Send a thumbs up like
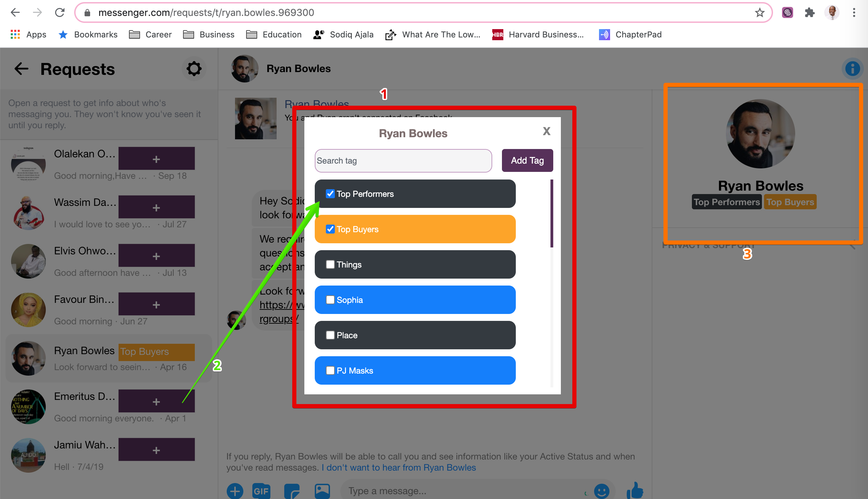 click(635, 490)
